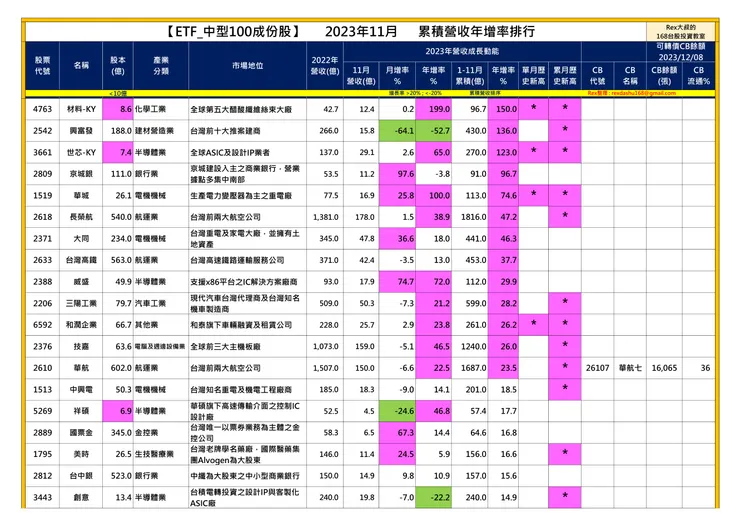Select the 可轉債CB餘額 2023/12/08 header
740x523 pixels.
pos(681,51)
